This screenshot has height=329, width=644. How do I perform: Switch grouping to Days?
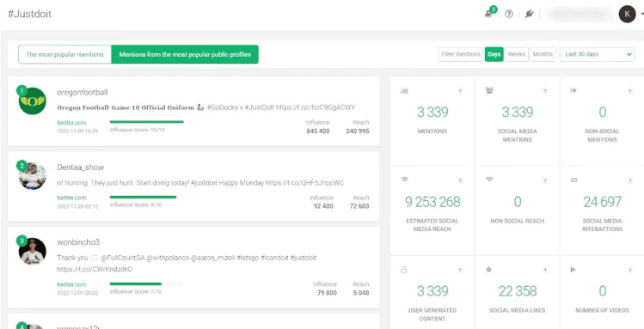[494, 54]
